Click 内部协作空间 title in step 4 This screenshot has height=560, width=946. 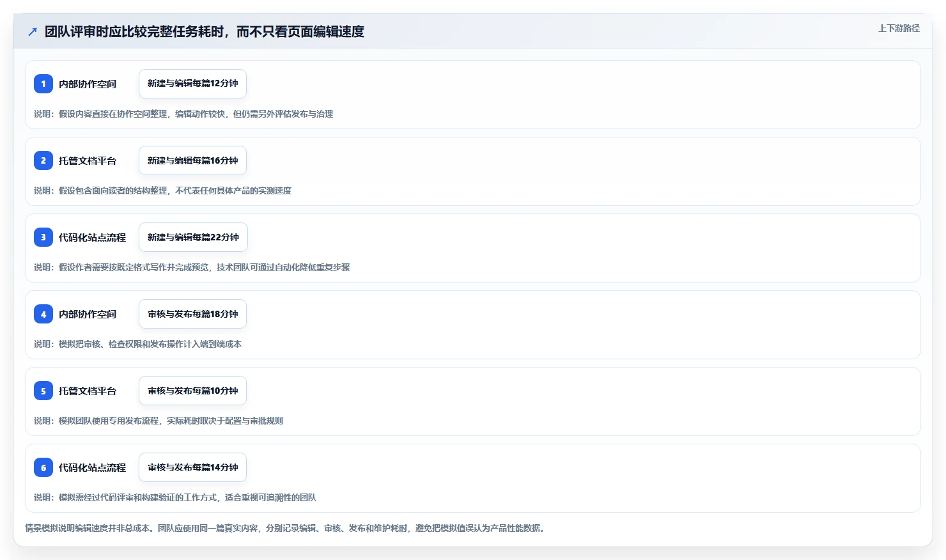click(x=88, y=314)
